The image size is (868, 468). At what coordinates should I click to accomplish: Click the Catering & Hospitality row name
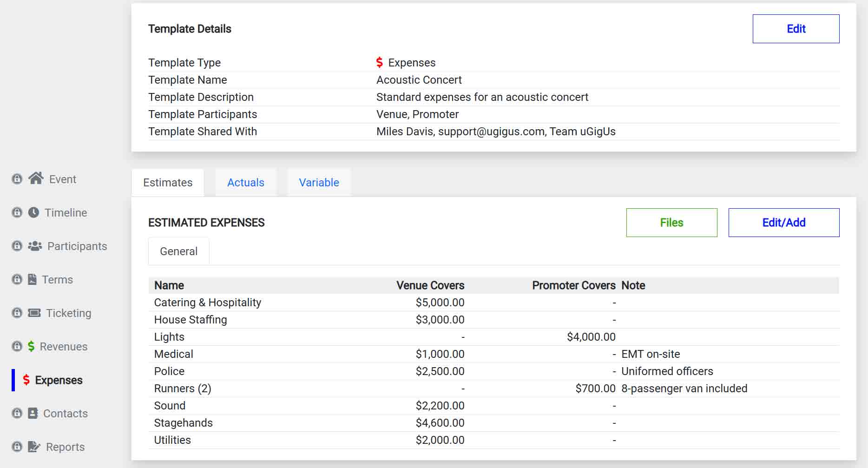pos(208,303)
